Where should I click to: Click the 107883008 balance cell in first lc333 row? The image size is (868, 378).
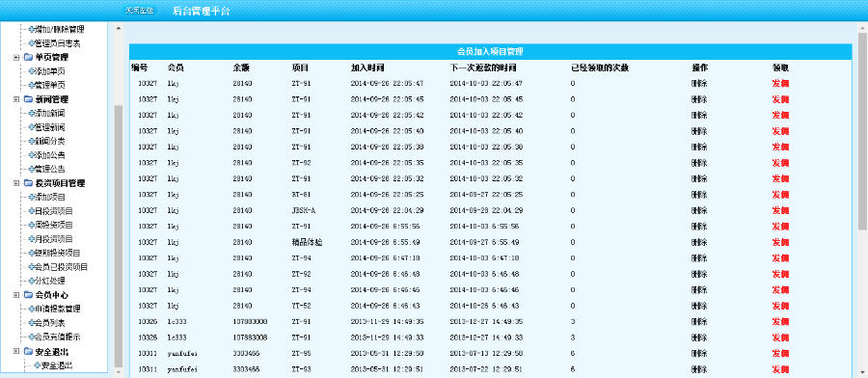(x=250, y=321)
